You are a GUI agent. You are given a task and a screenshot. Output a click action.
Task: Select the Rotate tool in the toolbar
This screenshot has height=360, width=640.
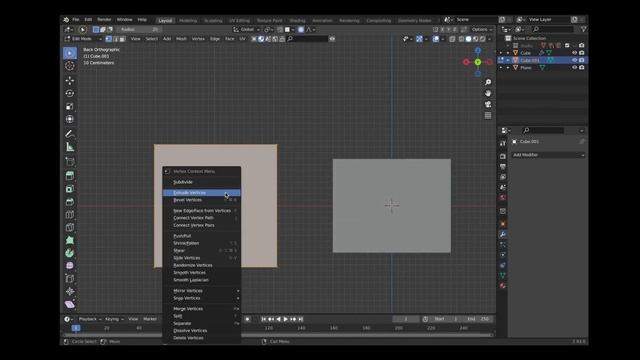coord(70,93)
